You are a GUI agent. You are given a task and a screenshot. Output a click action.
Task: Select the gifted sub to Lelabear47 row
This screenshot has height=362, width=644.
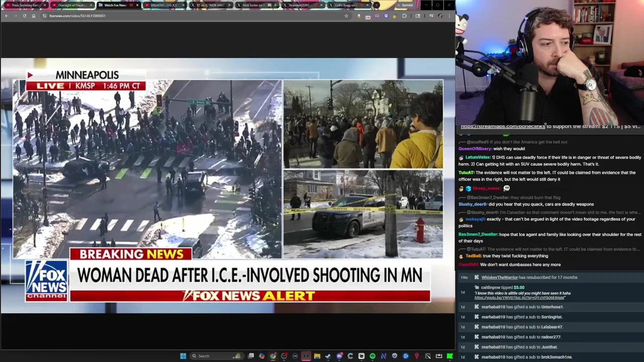tap(551, 327)
